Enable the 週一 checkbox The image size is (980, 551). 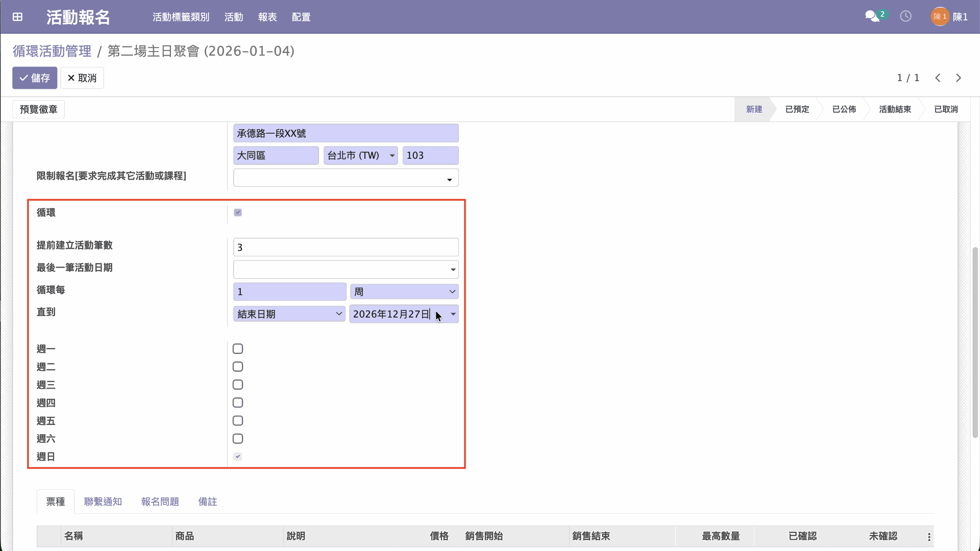click(x=238, y=349)
